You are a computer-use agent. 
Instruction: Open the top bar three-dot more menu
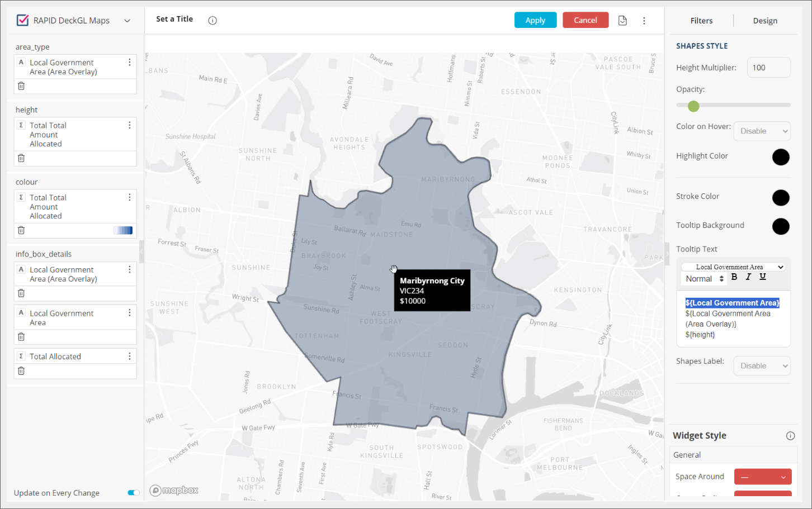(x=644, y=21)
